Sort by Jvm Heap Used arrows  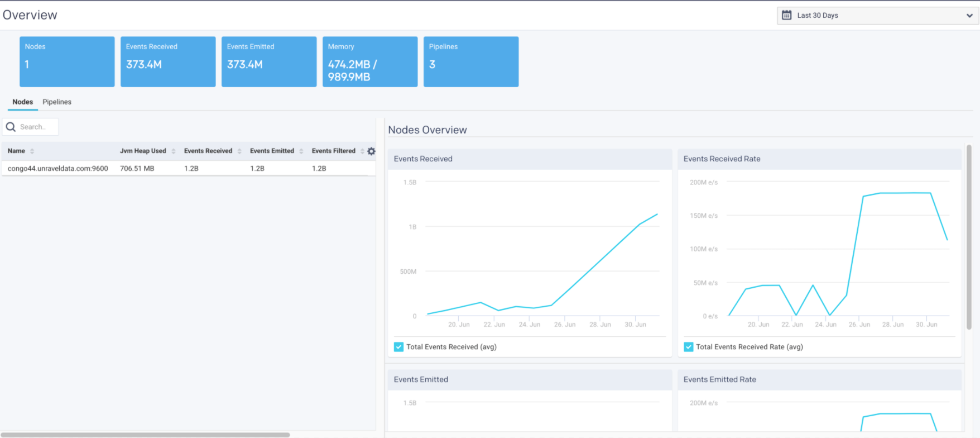pos(174,151)
